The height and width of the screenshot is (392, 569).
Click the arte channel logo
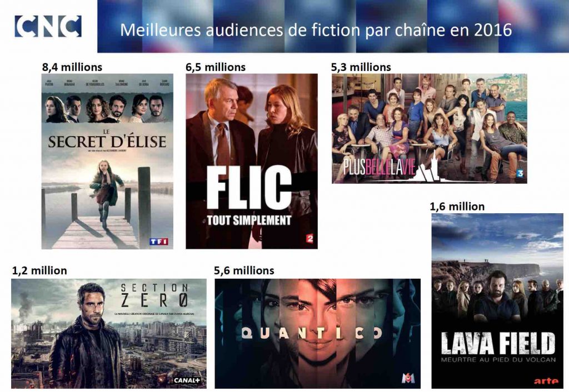[x=546, y=381]
